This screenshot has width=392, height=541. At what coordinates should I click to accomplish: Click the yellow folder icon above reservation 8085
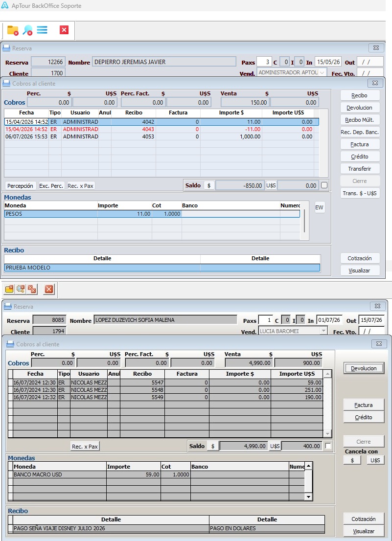pyautogui.click(x=9, y=289)
